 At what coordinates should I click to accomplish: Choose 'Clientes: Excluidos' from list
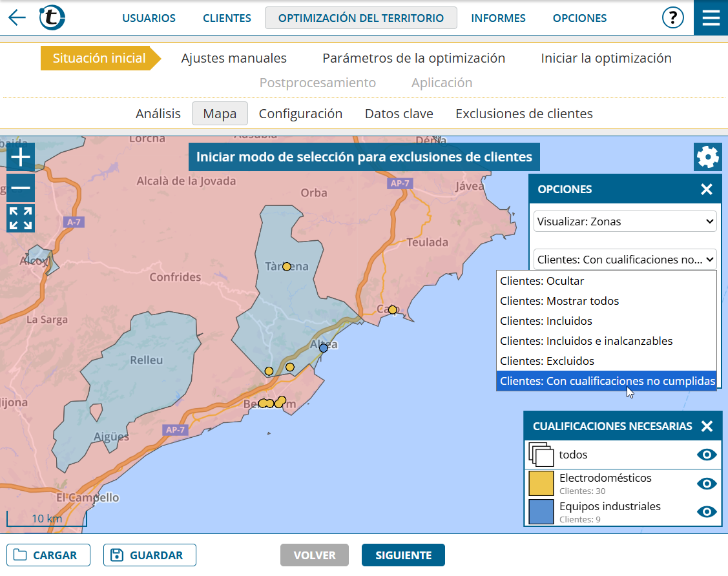click(546, 361)
